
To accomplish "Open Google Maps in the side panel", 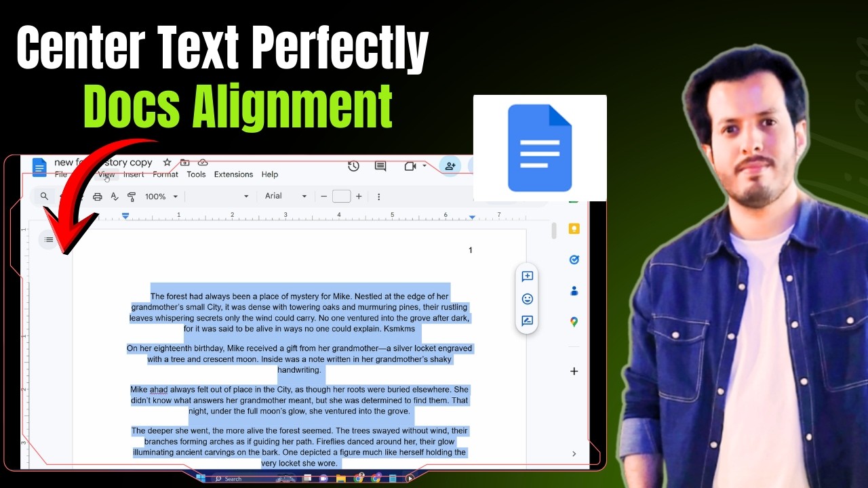I will [x=574, y=322].
